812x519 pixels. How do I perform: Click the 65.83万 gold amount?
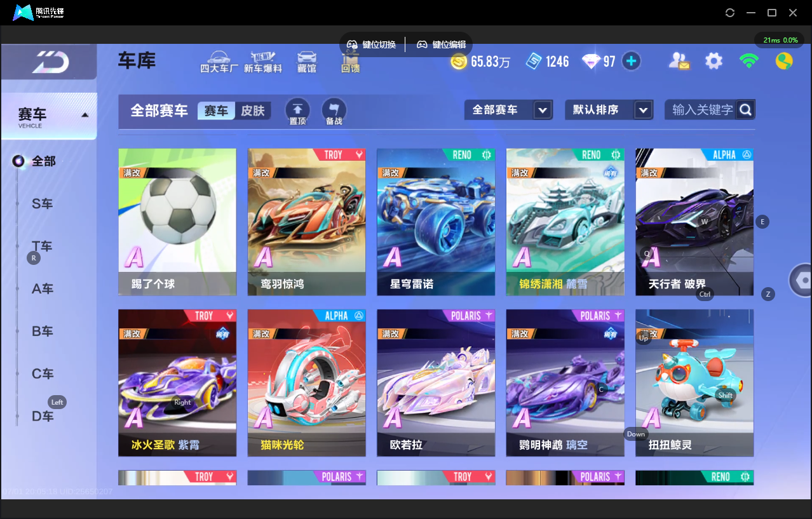491,62
